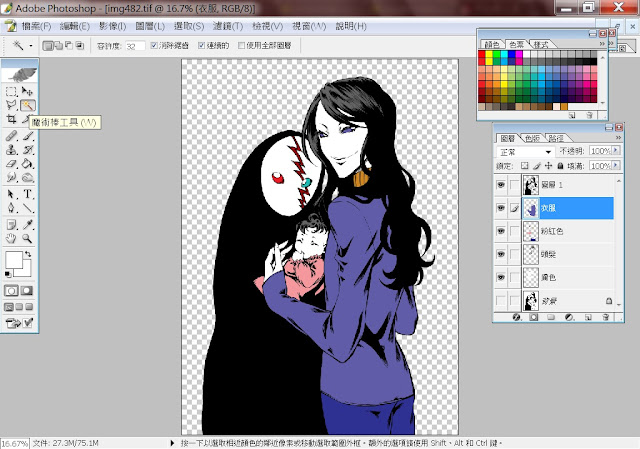Select the History Brush tool
The height and width of the screenshot is (449, 640).
(27, 150)
